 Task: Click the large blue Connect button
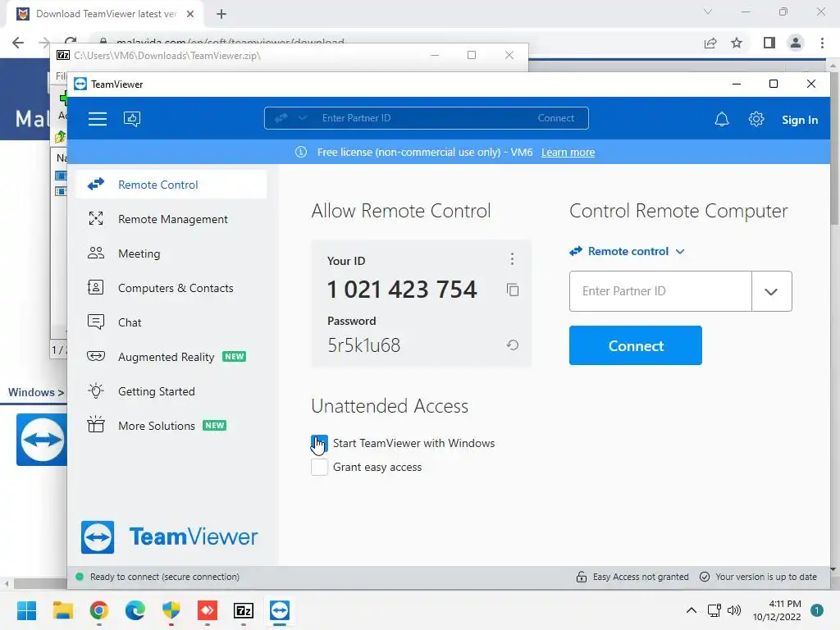pyautogui.click(x=636, y=345)
